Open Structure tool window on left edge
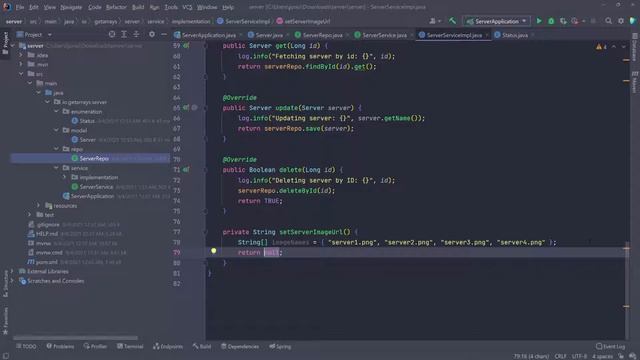This screenshot has width=640, height=360. (5, 283)
